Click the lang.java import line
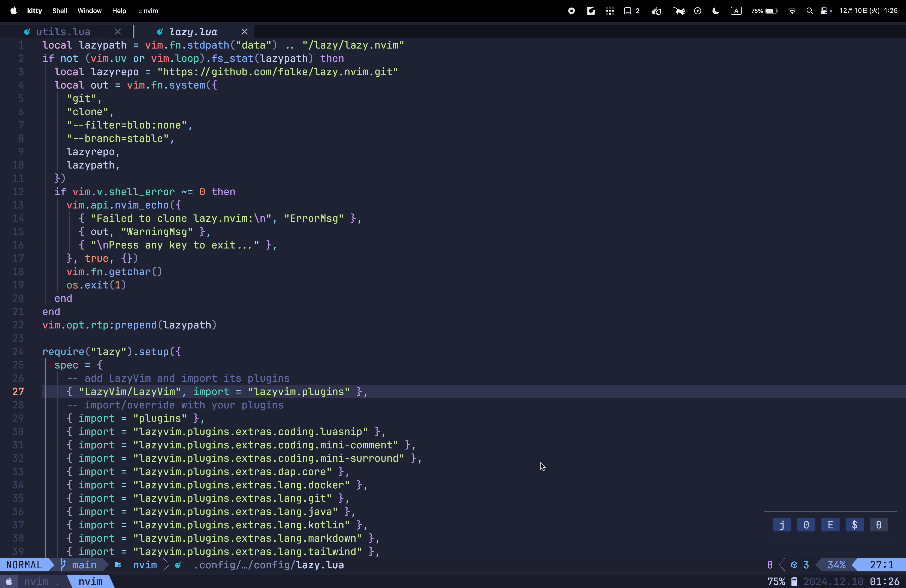Viewport: 906px width, 588px height. [x=211, y=511]
